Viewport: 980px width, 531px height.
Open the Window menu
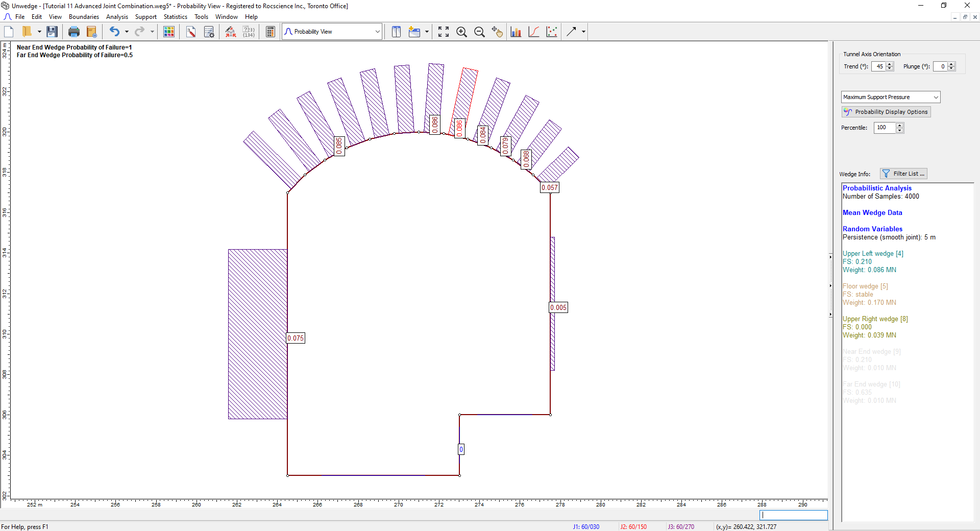click(x=227, y=17)
